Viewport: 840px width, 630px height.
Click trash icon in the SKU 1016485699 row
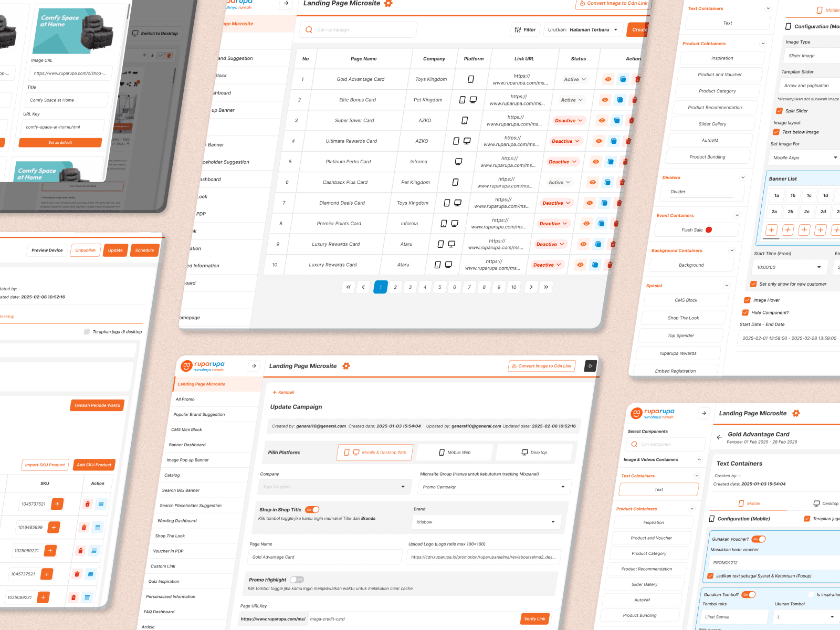(x=83, y=527)
